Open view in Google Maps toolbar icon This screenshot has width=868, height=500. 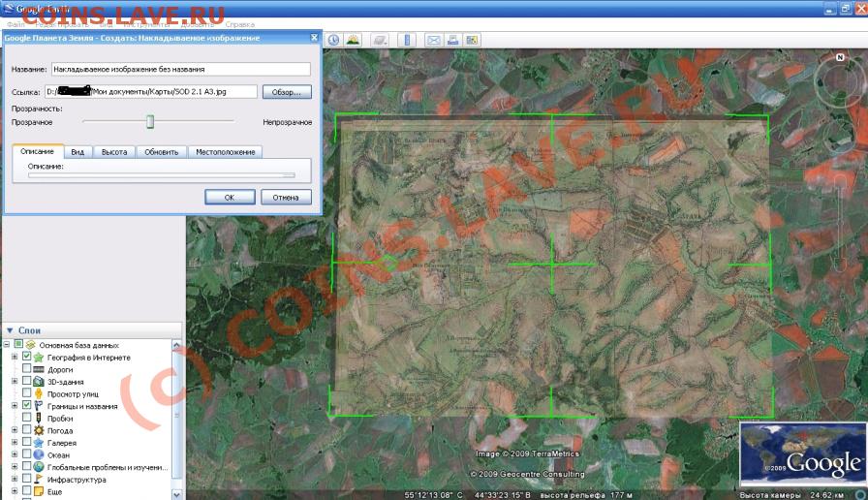pos(472,40)
